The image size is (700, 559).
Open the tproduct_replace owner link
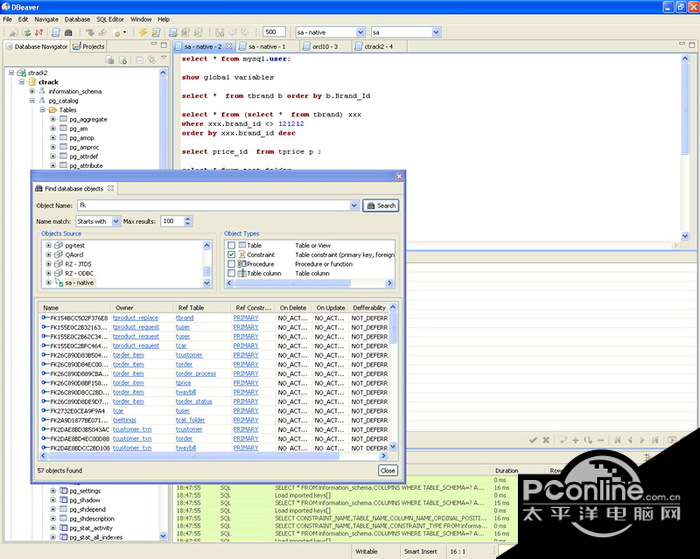[x=135, y=318]
